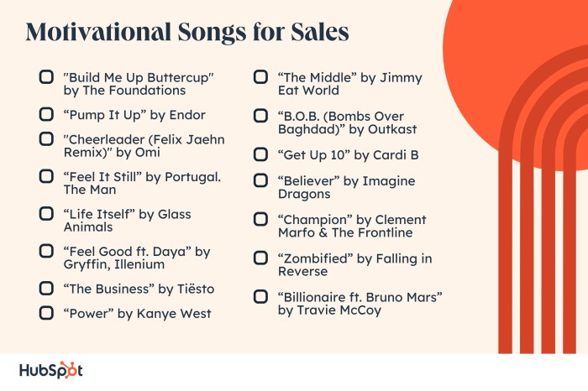Mark the "Get Up 10" by Cardi B checkbox
The image size is (588, 391).
click(260, 154)
